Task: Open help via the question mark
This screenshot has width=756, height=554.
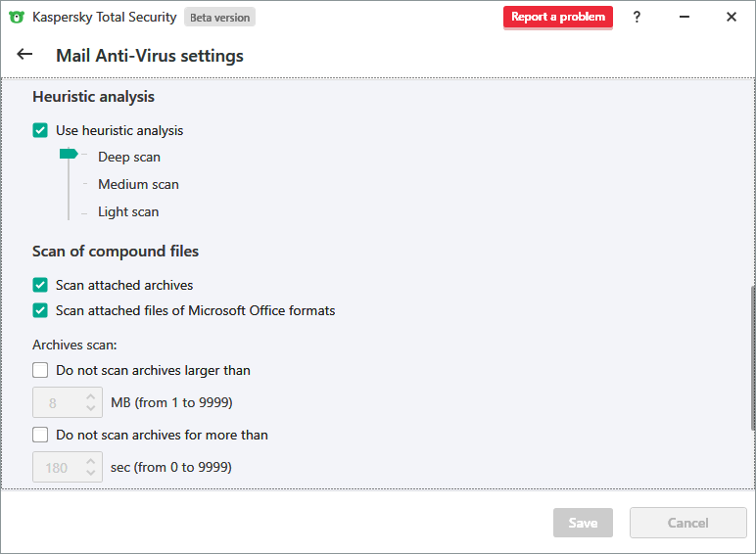Action: coord(637,17)
